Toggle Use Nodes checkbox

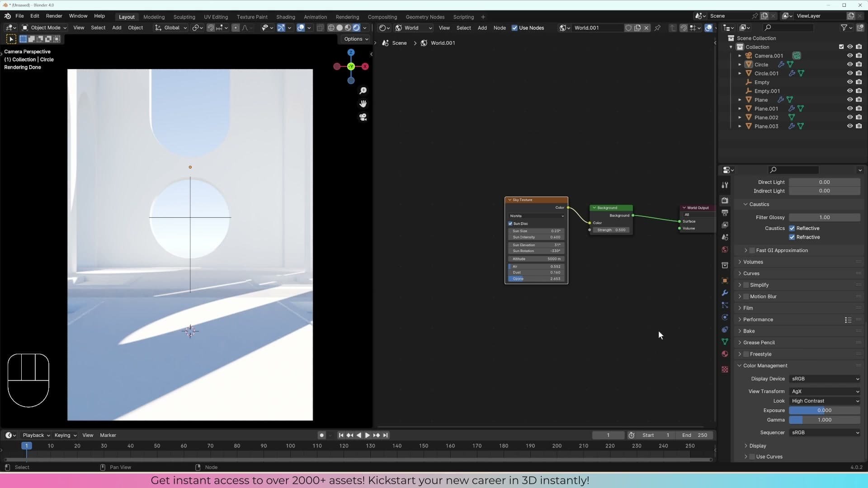pos(514,28)
